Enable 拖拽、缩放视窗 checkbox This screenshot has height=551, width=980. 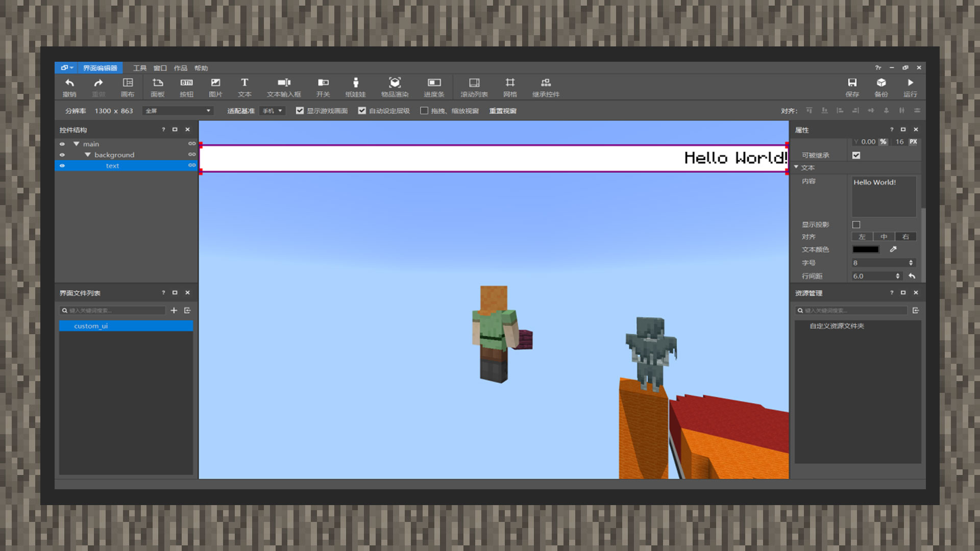pyautogui.click(x=424, y=111)
